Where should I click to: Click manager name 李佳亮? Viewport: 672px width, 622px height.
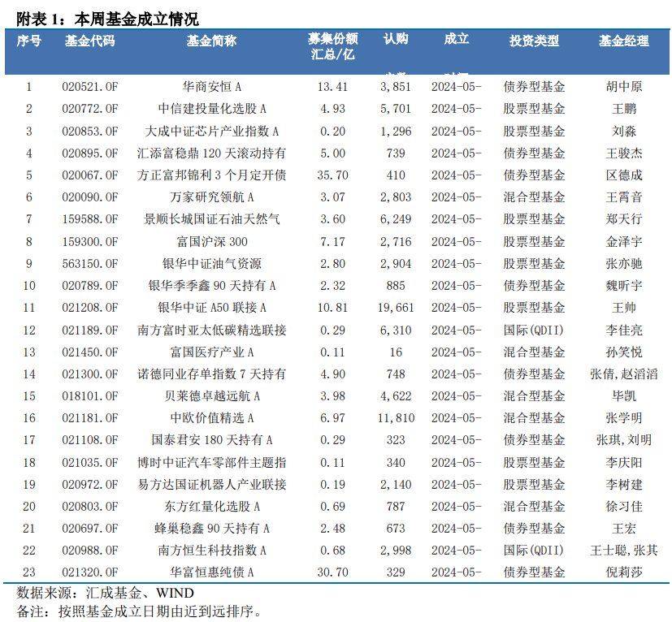click(x=623, y=330)
